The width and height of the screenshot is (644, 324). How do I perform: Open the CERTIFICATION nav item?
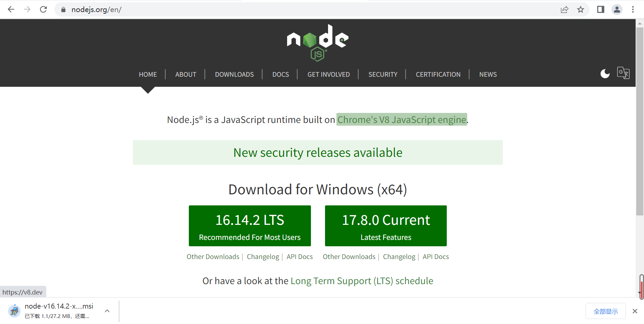click(x=438, y=74)
